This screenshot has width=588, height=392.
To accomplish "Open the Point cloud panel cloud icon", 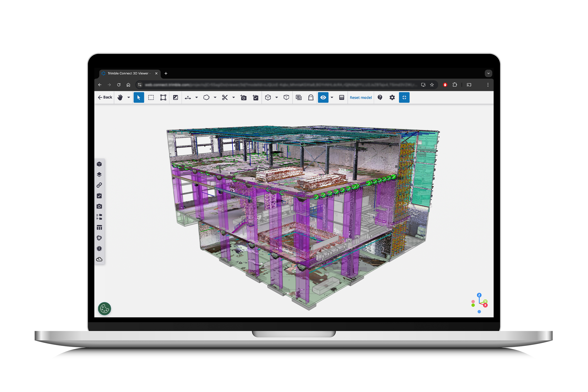I will (99, 259).
